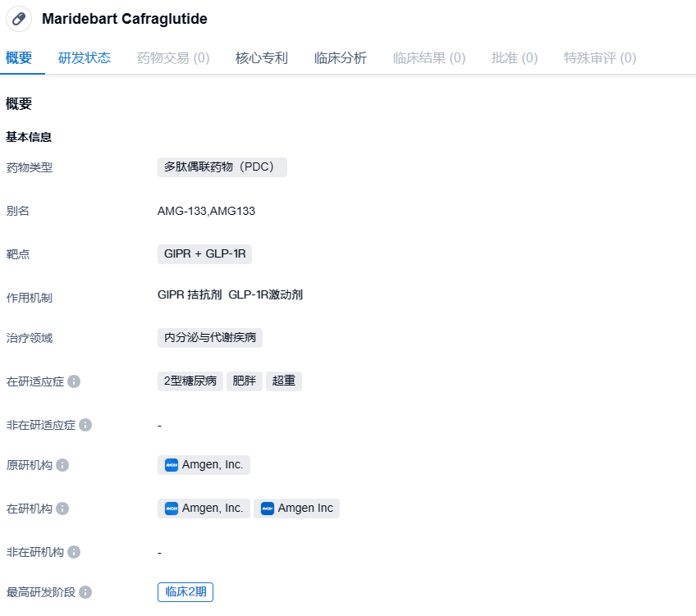
Task: Click info icon next to 非在研机构
Action: [x=74, y=552]
